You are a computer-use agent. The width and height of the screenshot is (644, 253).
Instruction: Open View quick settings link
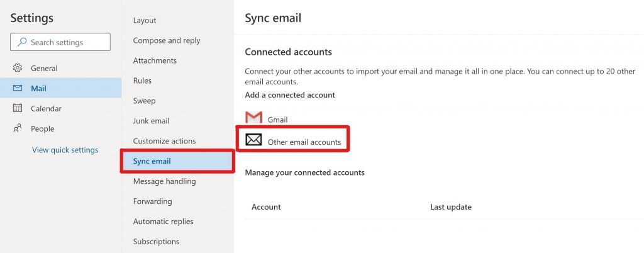pos(65,150)
